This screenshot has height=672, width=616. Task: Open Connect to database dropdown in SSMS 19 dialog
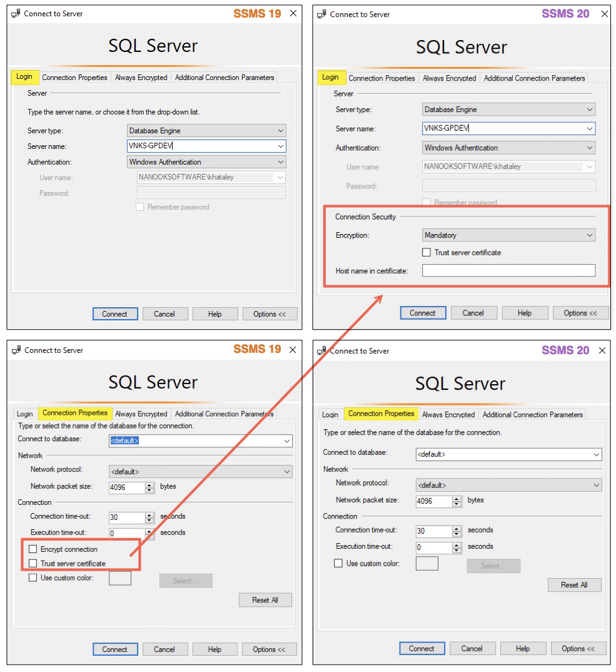[x=287, y=440]
